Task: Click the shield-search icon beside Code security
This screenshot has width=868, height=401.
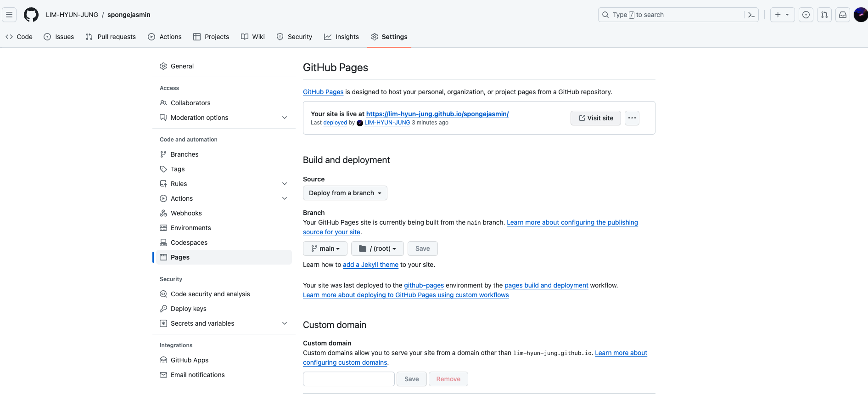Action: [163, 294]
